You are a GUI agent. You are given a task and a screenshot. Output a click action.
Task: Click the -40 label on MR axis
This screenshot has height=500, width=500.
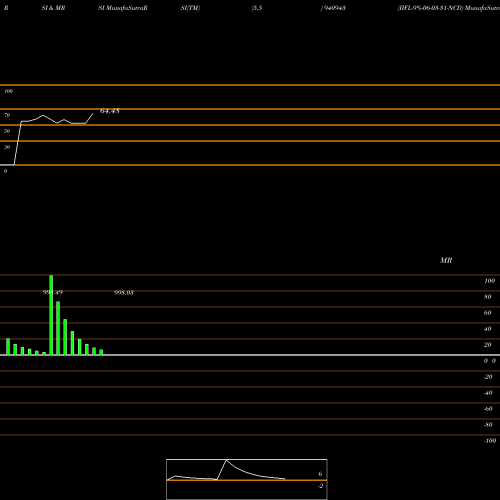point(488,393)
